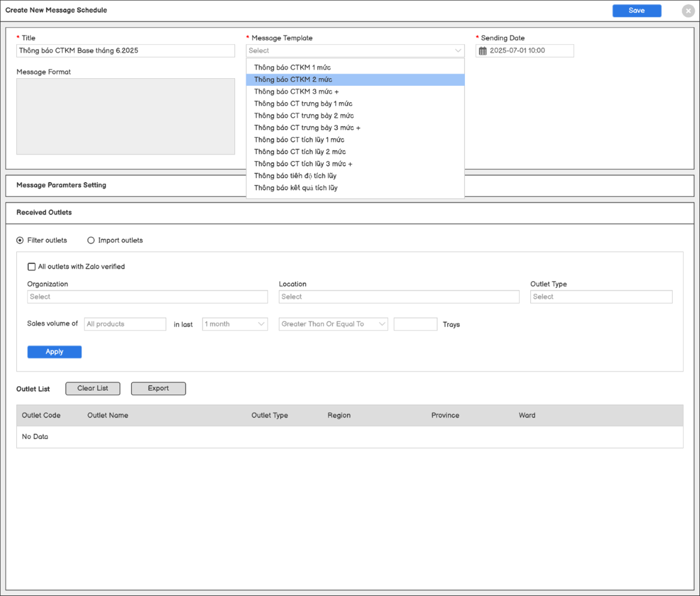Collapse the Message Template dropdown arrow
The height and width of the screenshot is (596, 700).
click(x=458, y=51)
